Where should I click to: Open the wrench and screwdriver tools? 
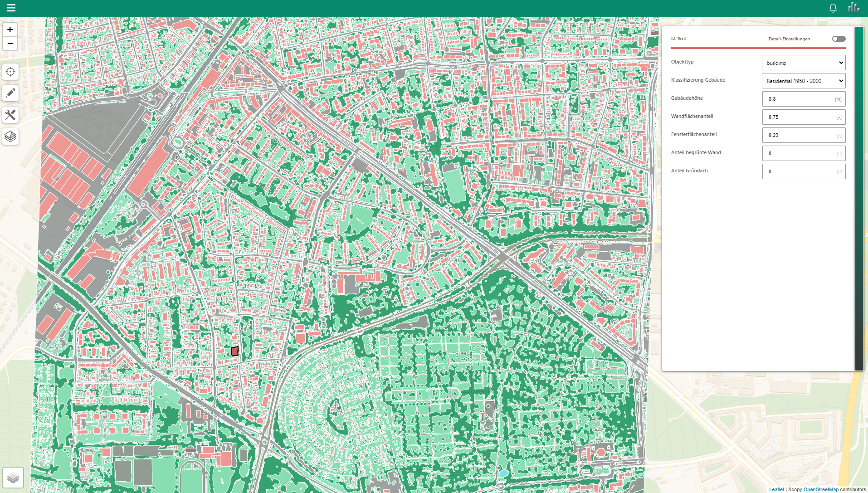(10, 115)
